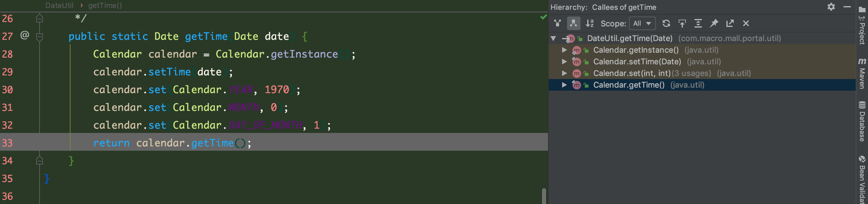Viewport: 868px width, 204px height.
Task: Collapse DateUtil.getTime(Date) root node
Action: point(553,38)
